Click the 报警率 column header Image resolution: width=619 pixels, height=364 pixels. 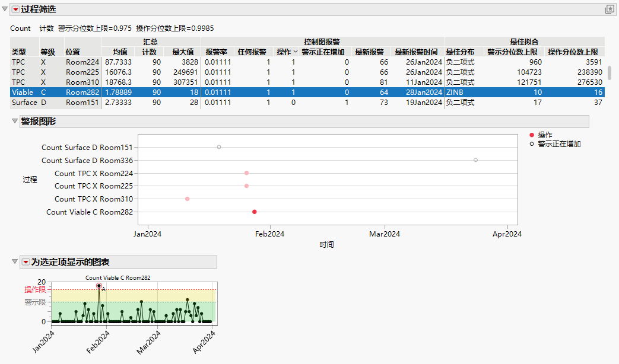coord(217,52)
